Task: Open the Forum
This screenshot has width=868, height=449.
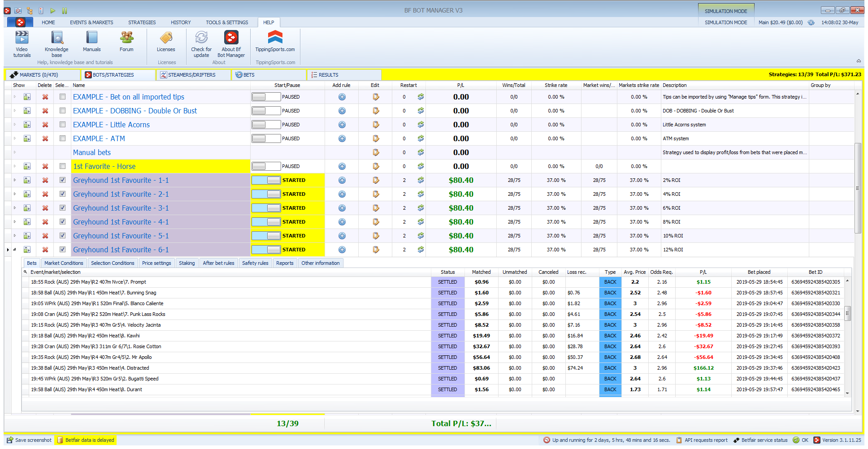Action: point(126,42)
